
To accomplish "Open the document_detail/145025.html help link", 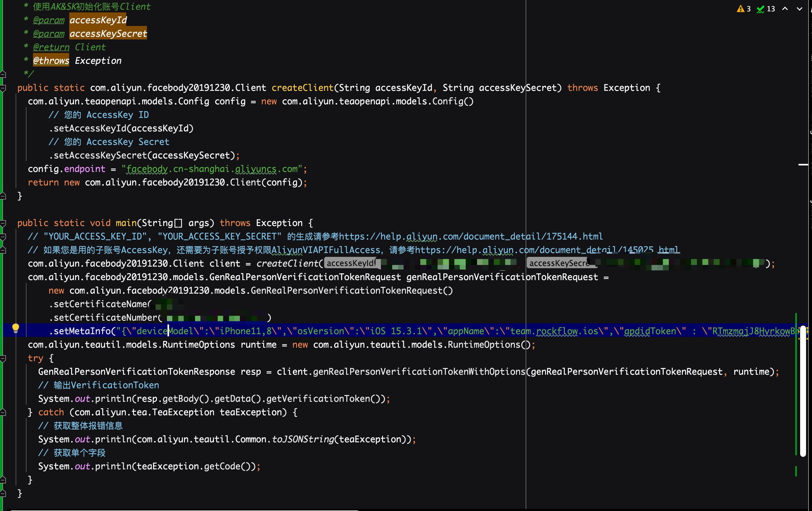I will click(547, 250).
